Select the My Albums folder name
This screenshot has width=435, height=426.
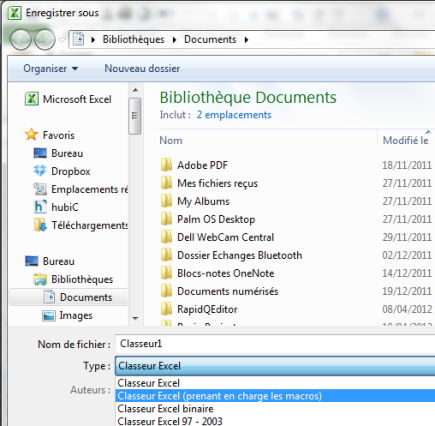click(203, 201)
